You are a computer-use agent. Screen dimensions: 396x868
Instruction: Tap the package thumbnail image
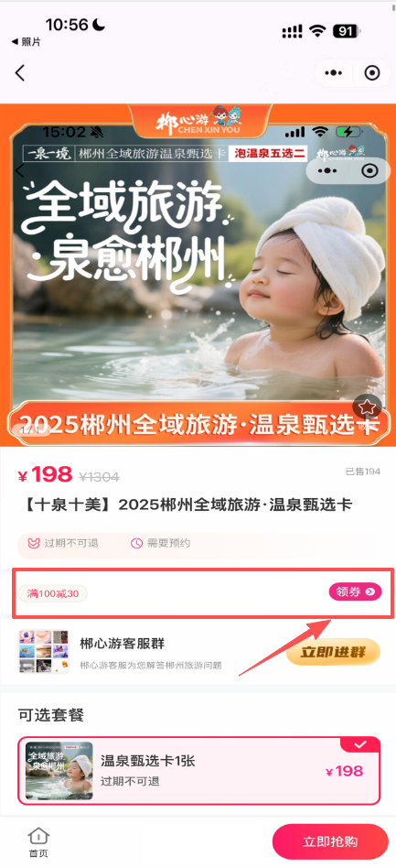[x=59, y=770]
